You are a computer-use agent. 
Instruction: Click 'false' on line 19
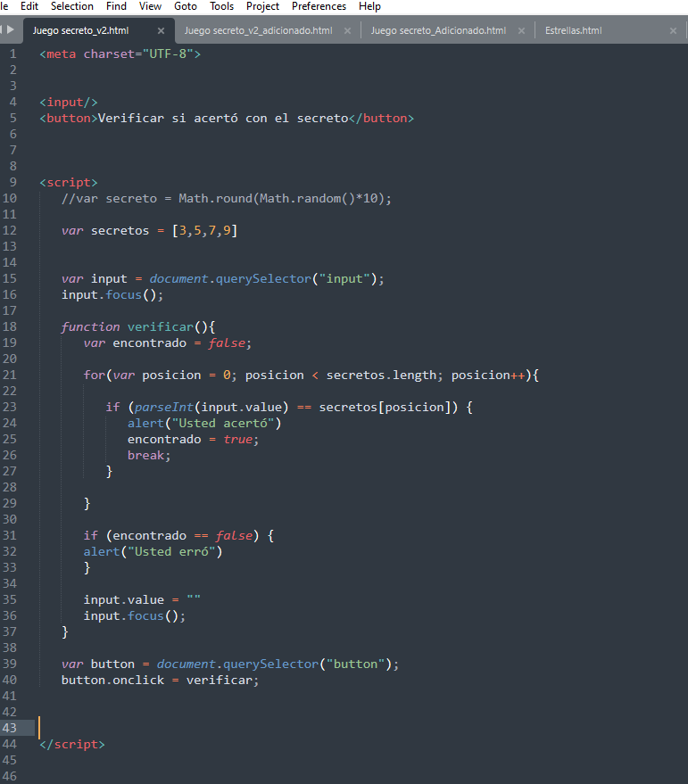[227, 343]
